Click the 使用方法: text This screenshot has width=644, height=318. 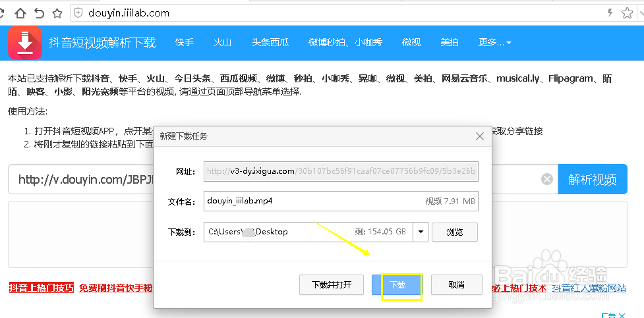(x=28, y=111)
